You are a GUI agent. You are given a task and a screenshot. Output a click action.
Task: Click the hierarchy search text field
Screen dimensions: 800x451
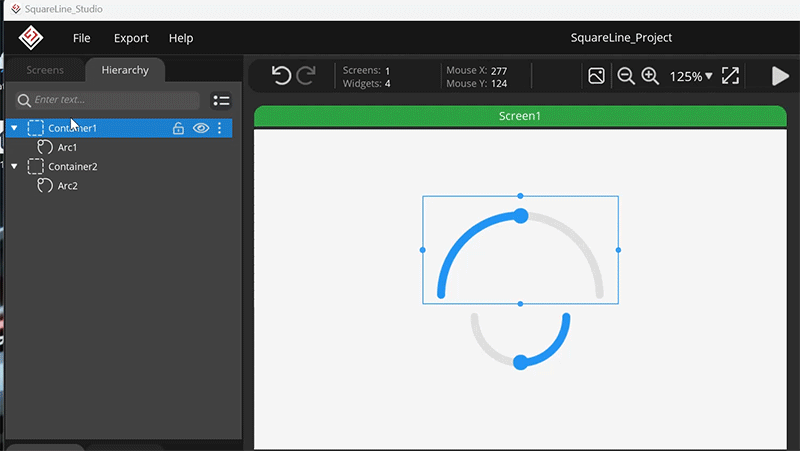[110, 100]
